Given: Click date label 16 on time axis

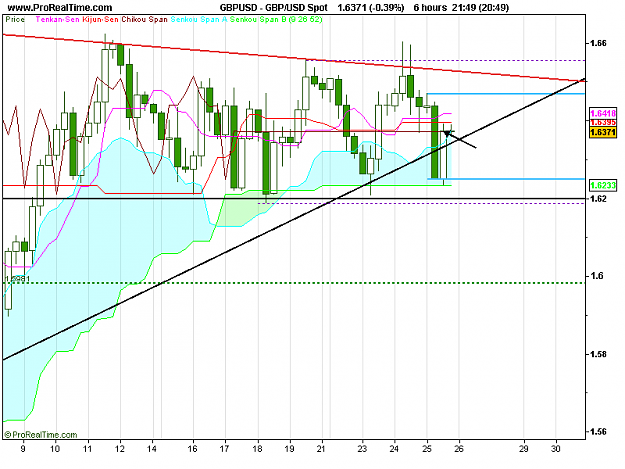Looking at the screenshot, I should (193, 449).
